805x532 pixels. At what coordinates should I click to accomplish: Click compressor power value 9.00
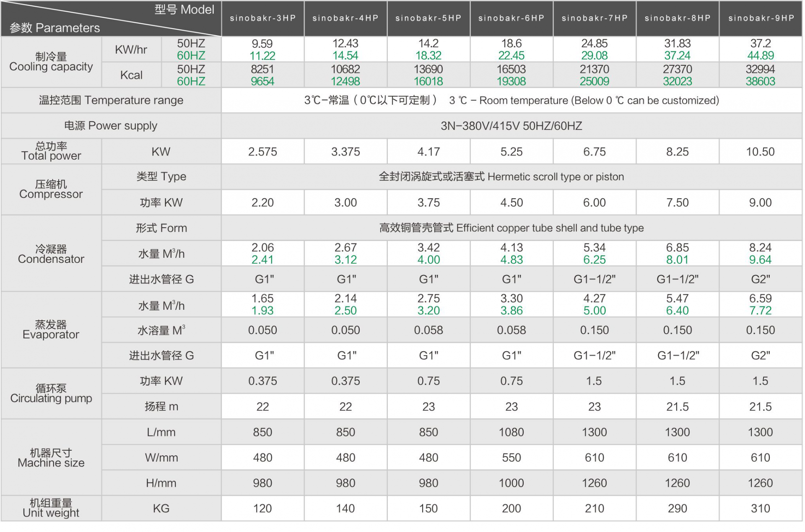(761, 203)
